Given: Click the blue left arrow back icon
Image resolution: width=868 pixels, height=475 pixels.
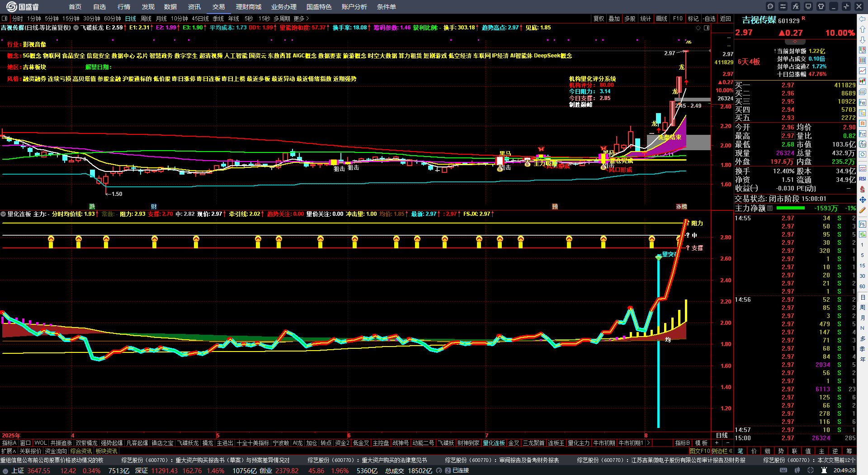Looking at the screenshot, I should click(x=863, y=19).
